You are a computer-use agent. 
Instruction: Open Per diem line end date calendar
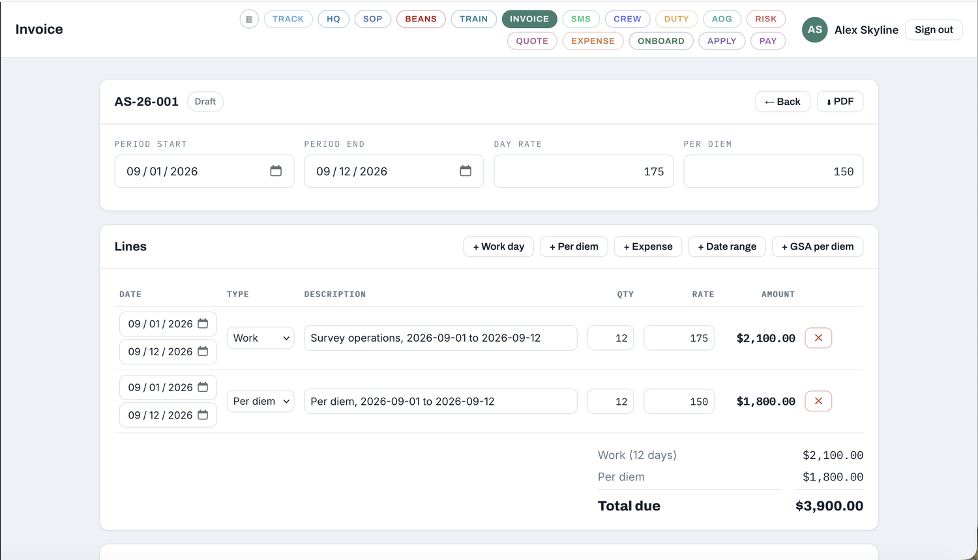click(x=203, y=415)
